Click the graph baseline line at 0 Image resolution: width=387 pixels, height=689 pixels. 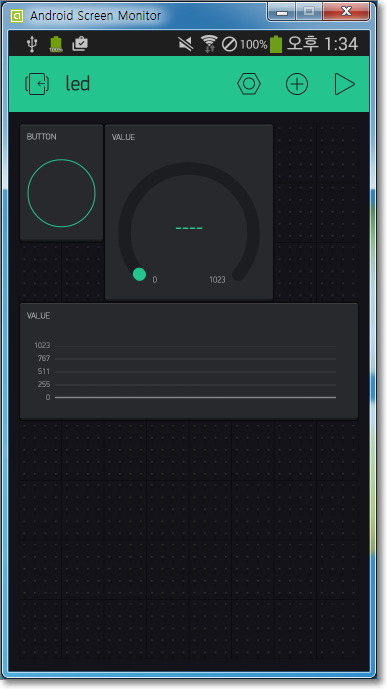tap(195, 397)
